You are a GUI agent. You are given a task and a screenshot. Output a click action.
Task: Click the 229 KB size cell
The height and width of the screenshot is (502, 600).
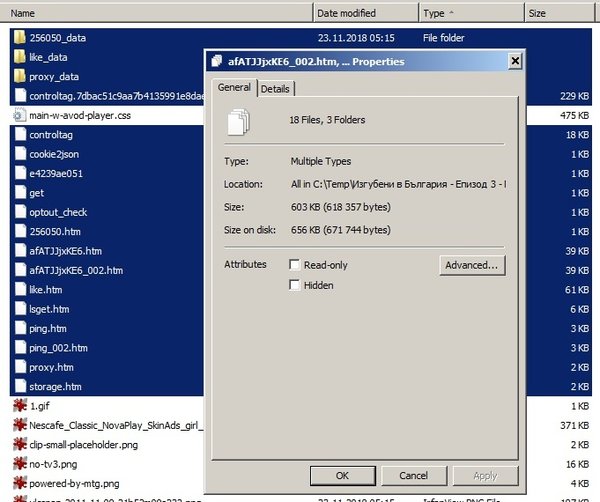click(x=574, y=96)
